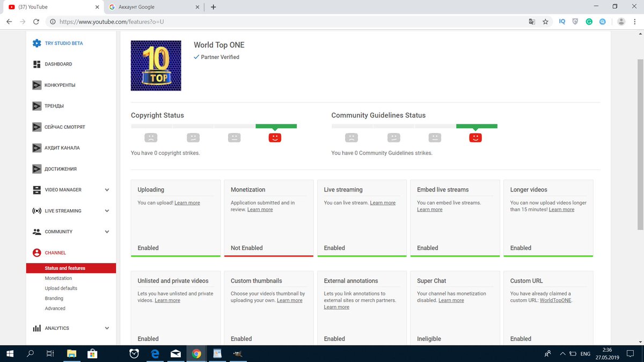Viewport: 644px width, 362px height.
Task: Click the Тренды IQ icon in sidebar
Action: (x=36, y=106)
